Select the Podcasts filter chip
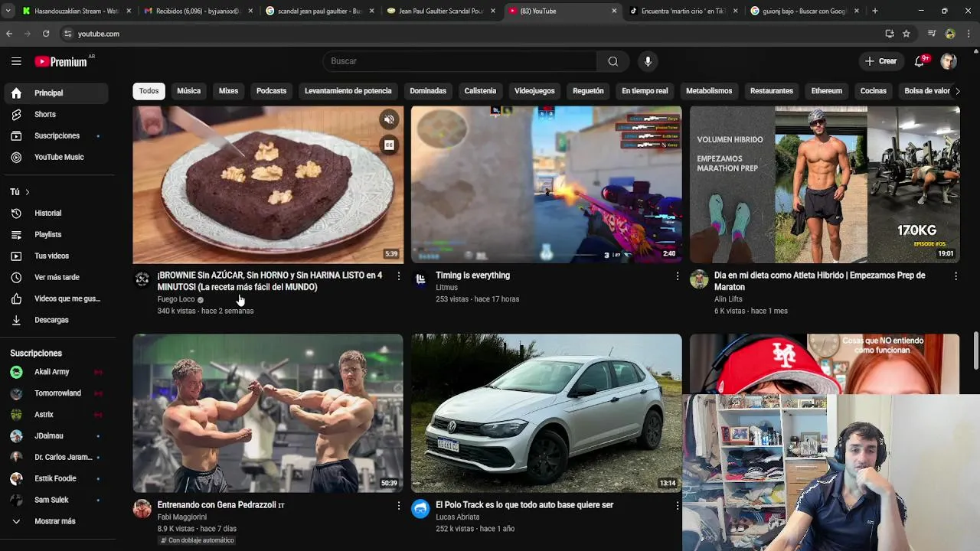 click(x=271, y=91)
